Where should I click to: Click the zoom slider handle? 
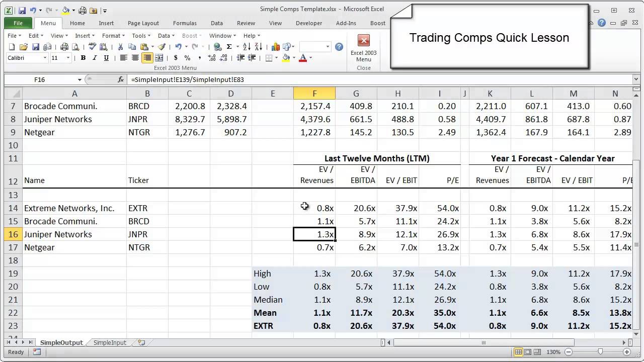pos(600,352)
